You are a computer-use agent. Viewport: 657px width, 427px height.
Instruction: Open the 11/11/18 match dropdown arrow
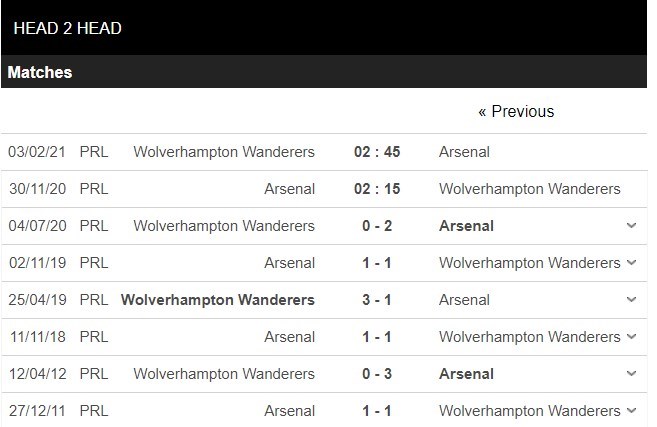tap(631, 337)
